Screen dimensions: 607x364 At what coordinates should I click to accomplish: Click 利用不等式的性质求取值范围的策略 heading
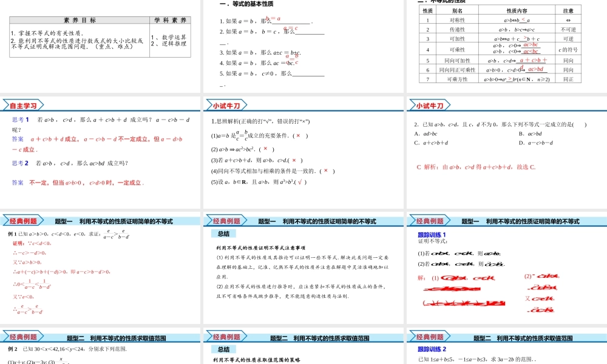coord(257,360)
